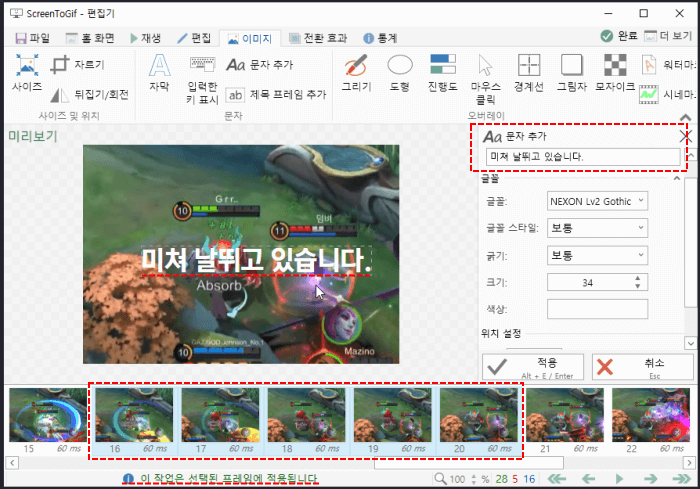Switch to the 편집 tab

tap(194, 38)
